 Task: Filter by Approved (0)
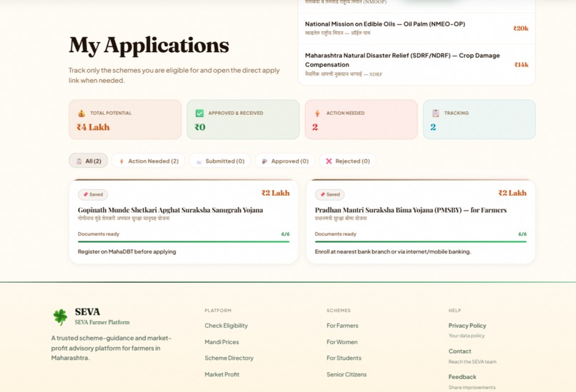coord(285,161)
